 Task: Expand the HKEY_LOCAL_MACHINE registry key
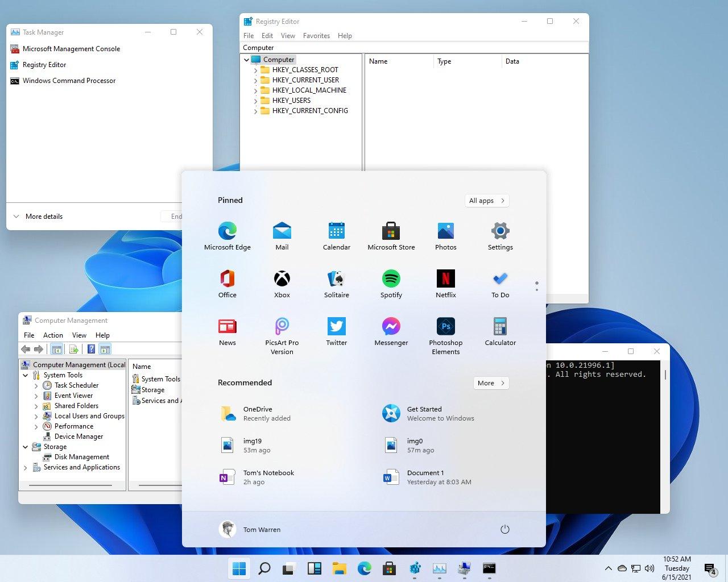(255, 90)
